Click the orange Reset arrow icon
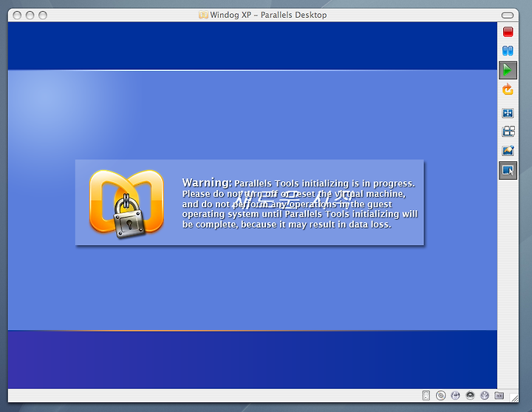This screenshot has height=412, width=532. [x=508, y=90]
